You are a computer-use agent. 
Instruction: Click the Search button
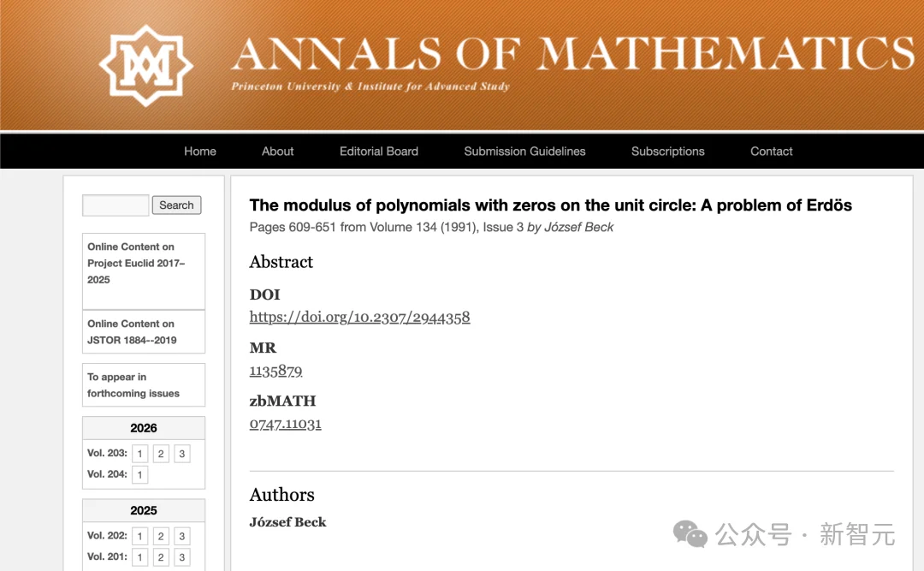[x=176, y=205]
